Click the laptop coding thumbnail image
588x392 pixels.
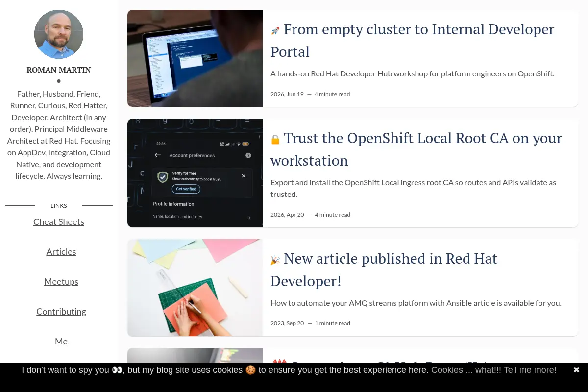click(195, 58)
